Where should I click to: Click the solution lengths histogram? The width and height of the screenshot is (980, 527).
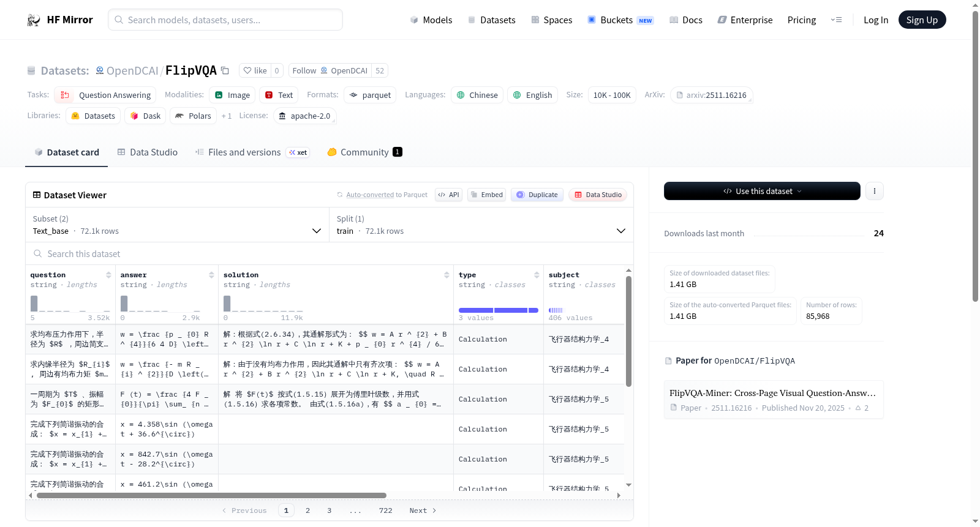263,304
